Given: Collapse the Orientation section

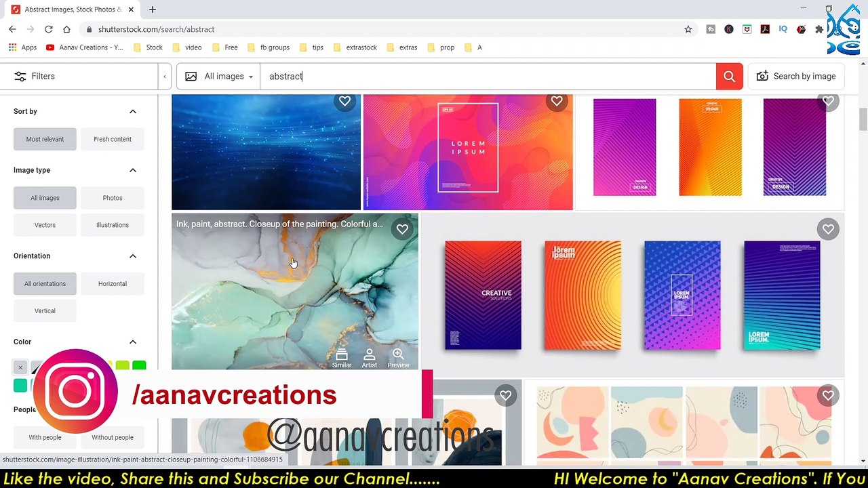Looking at the screenshot, I should [133, 256].
